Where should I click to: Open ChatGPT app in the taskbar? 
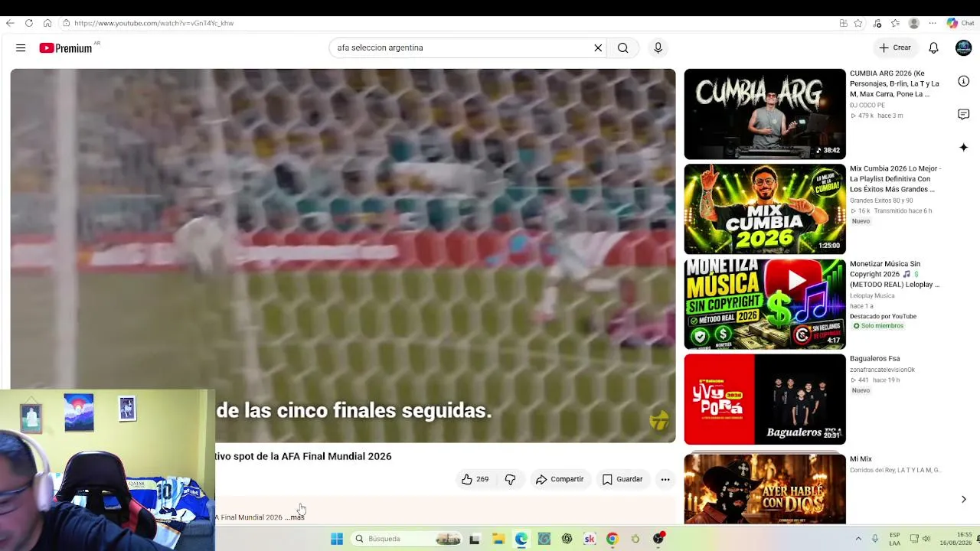coord(567,539)
